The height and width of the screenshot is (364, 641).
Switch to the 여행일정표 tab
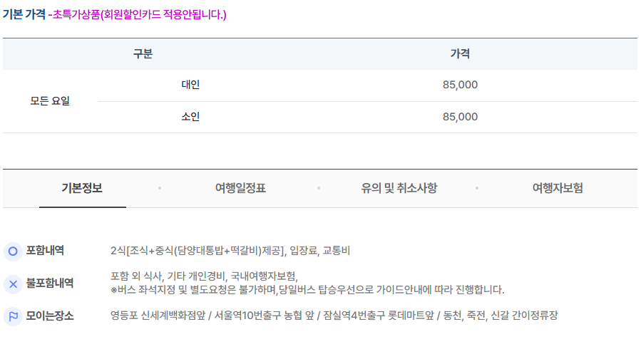(240, 189)
